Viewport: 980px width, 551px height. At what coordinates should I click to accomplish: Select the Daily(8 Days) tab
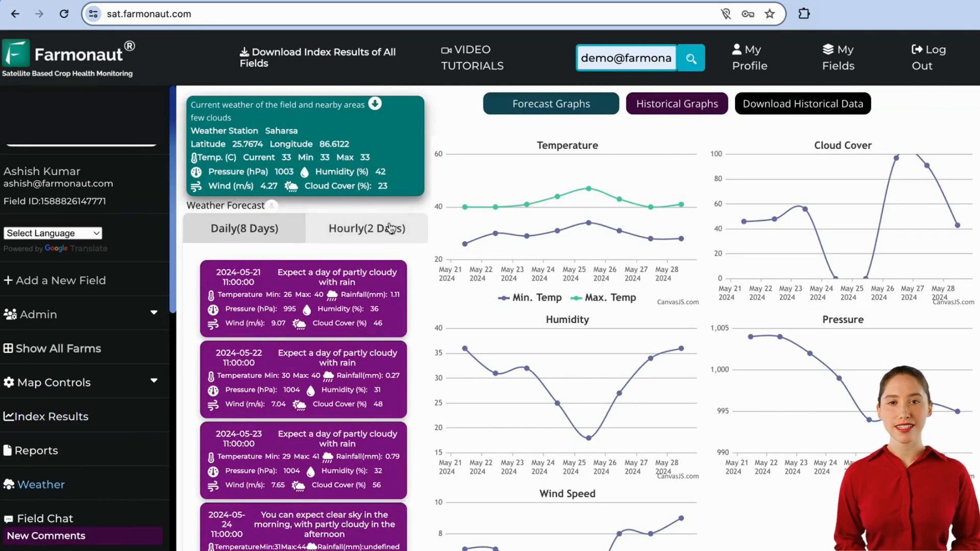pos(244,228)
